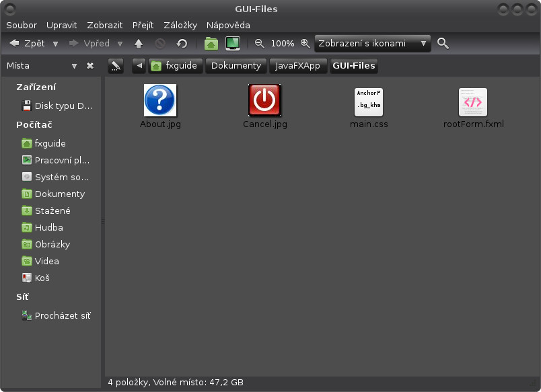Click the window menu button in title bar
This screenshot has width=541, height=392.
(10, 9)
